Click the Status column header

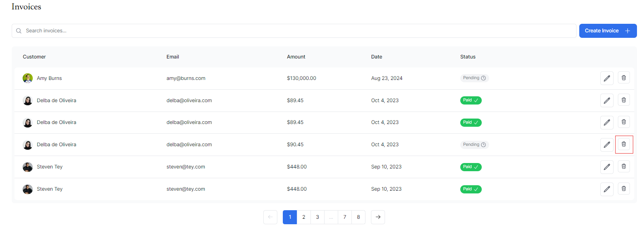(x=468, y=57)
